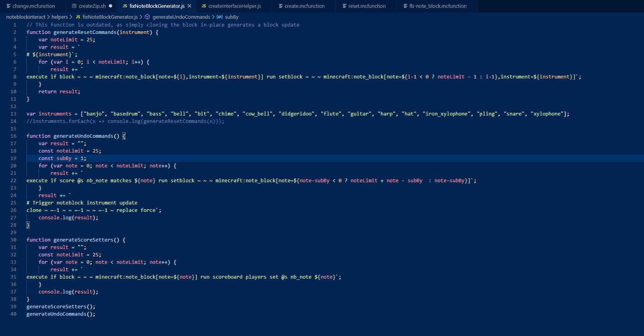Switch to createInterfaceHelper.js tab
644x336 pixels.
click(x=235, y=6)
